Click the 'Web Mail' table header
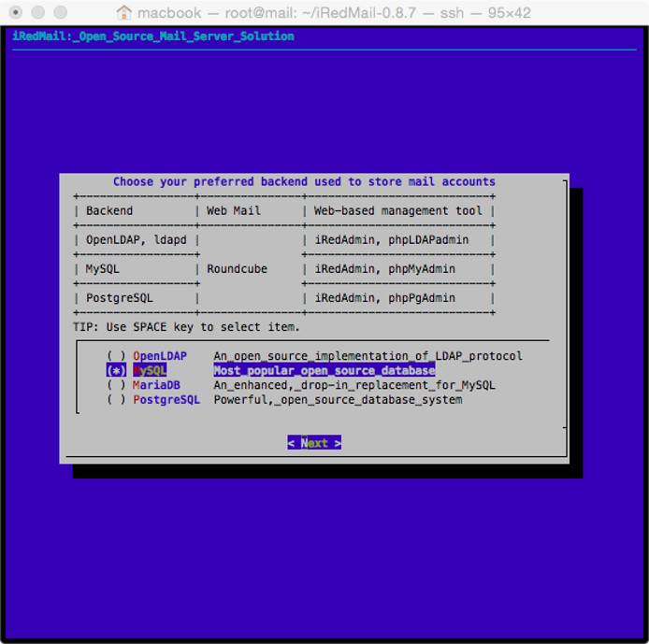The image size is (649, 644). point(234,210)
